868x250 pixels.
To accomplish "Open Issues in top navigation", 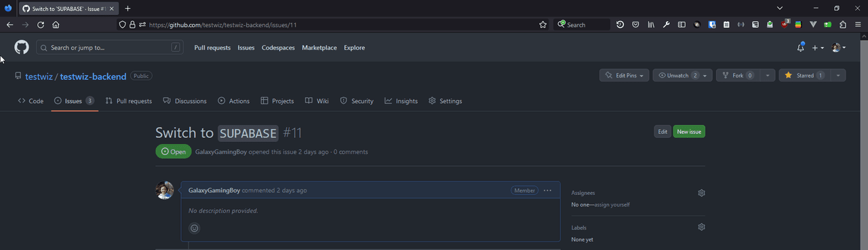I will coord(246,48).
